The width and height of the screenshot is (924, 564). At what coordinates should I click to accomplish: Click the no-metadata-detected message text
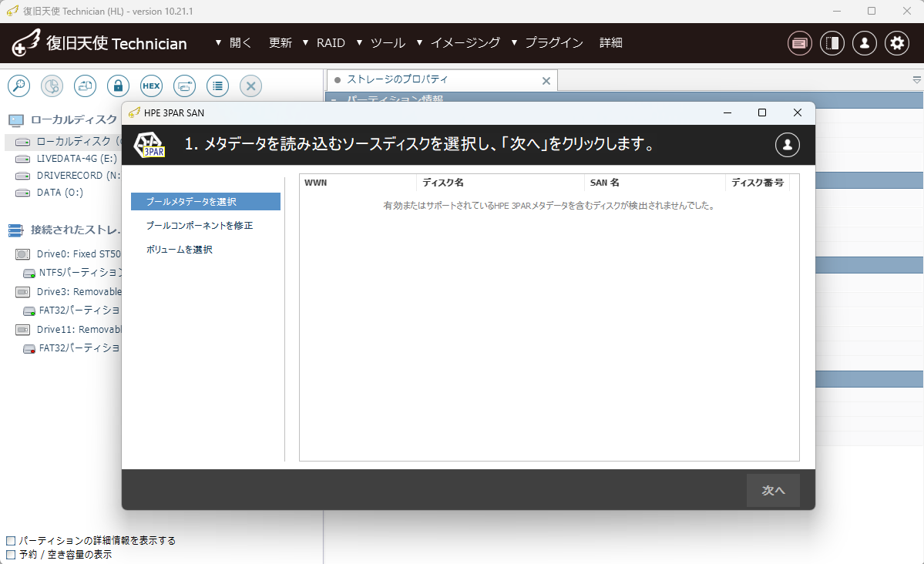(549, 206)
